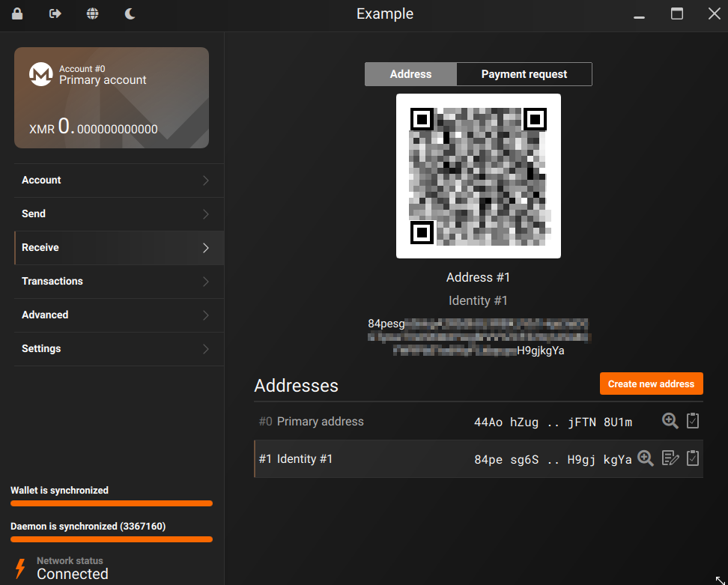Expand the Advanced chevron arrow
Image resolution: width=728 pixels, height=585 pixels.
pos(206,315)
